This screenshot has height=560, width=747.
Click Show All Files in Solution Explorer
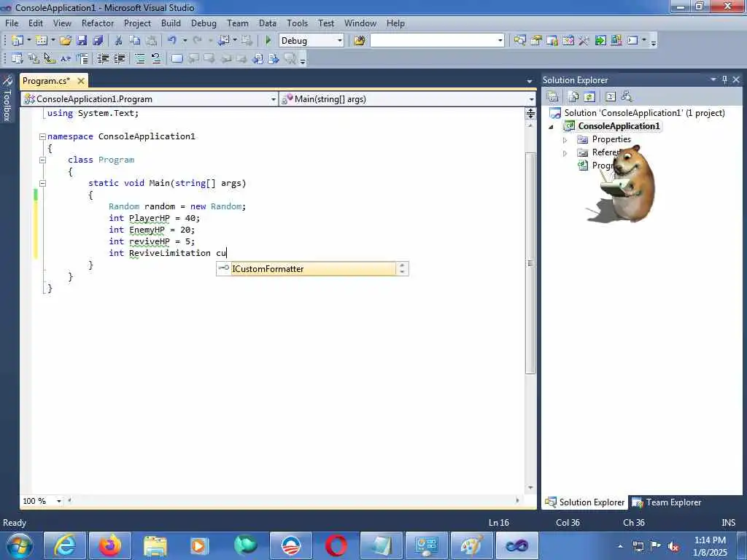click(573, 97)
